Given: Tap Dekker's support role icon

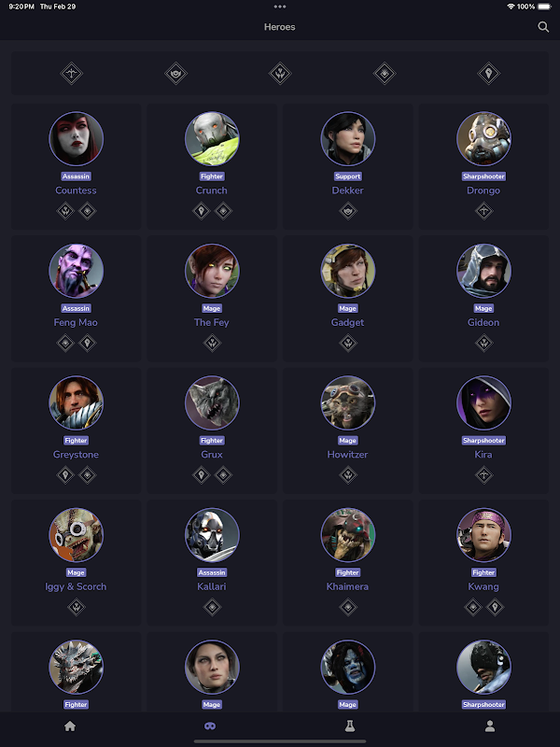Looking at the screenshot, I should click(x=347, y=211).
